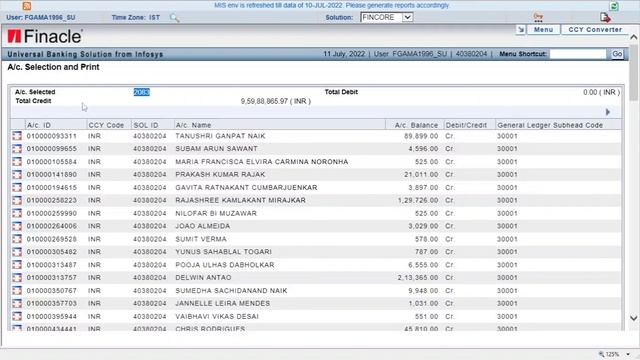The height and width of the screenshot is (360, 640).
Task: Open the CCY Converter
Action: pos(595,30)
